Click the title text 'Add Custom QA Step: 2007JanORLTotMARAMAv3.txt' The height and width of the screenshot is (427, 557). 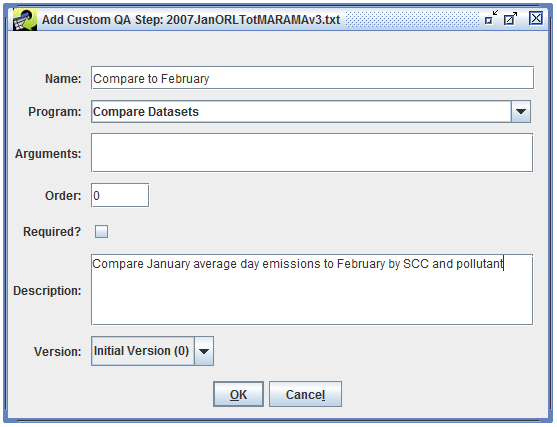point(191,20)
